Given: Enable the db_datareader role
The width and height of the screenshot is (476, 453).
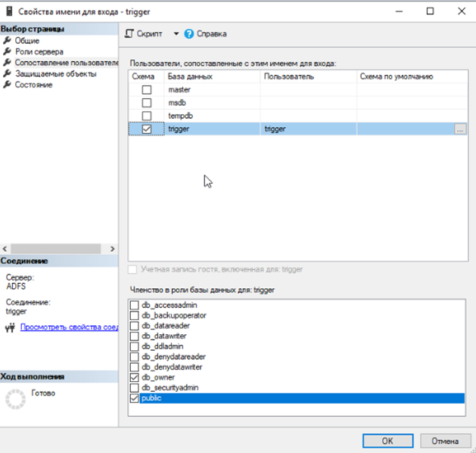Looking at the screenshot, I should [135, 326].
